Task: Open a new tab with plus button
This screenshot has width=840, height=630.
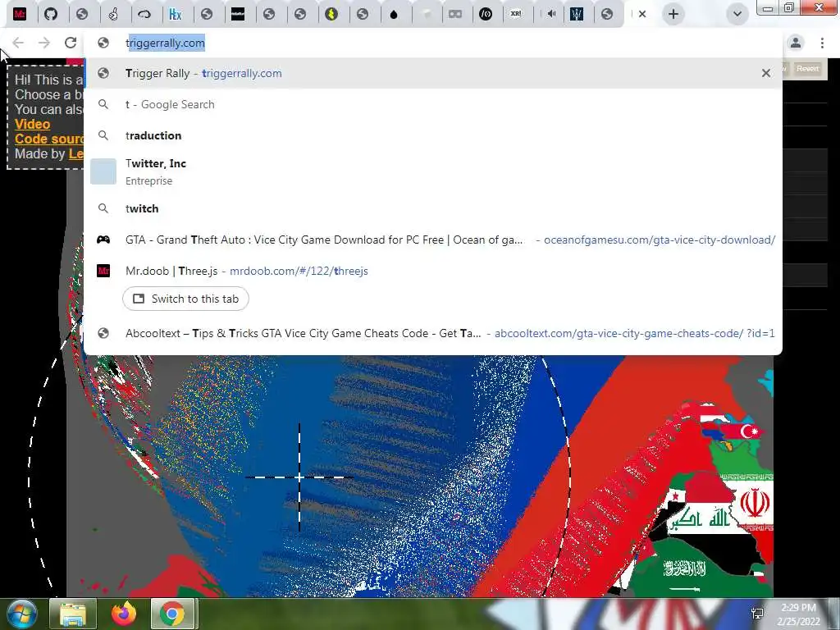Action: pos(673,14)
